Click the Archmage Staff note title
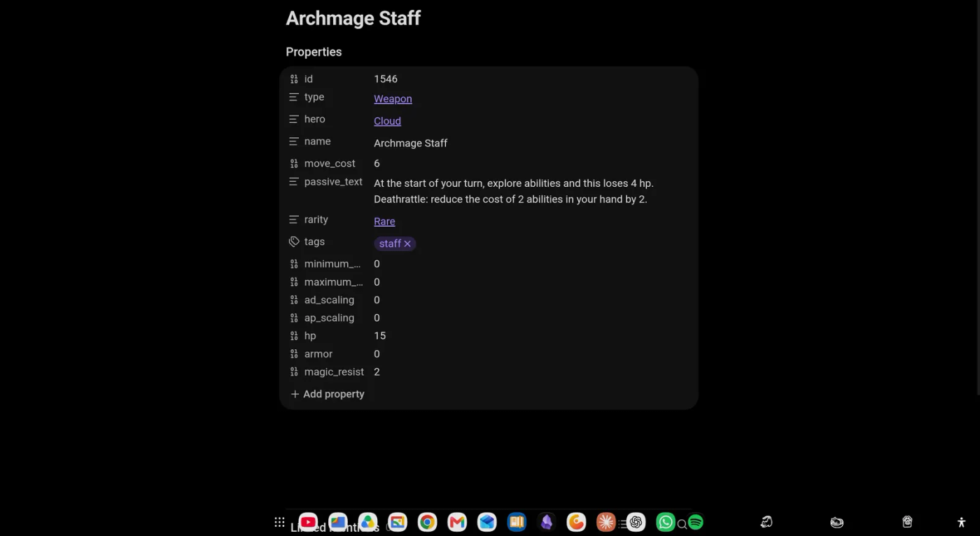Viewport: 980px width, 536px height. coord(353,18)
